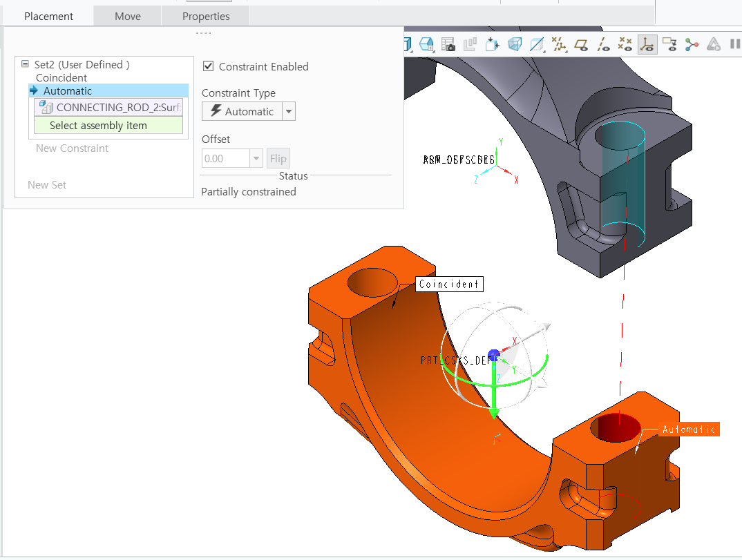The width and height of the screenshot is (742, 560).
Task: Click the CONNECTING_ROD_2:Surf reference field
Action: pos(108,107)
